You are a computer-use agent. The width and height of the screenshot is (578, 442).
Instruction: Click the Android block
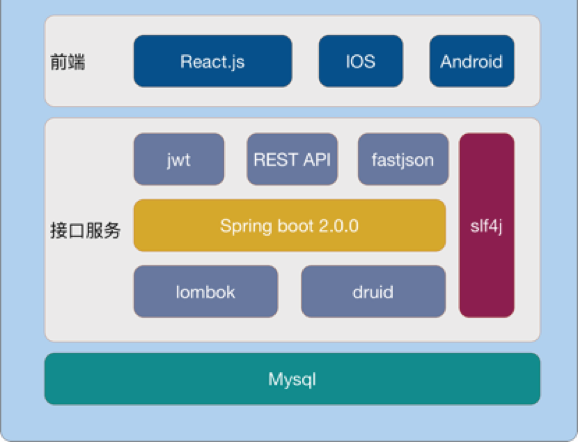[x=471, y=61]
